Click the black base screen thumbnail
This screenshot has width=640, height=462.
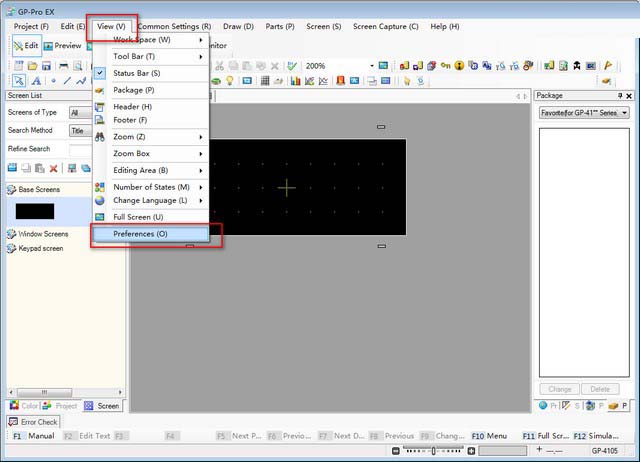click(x=35, y=211)
